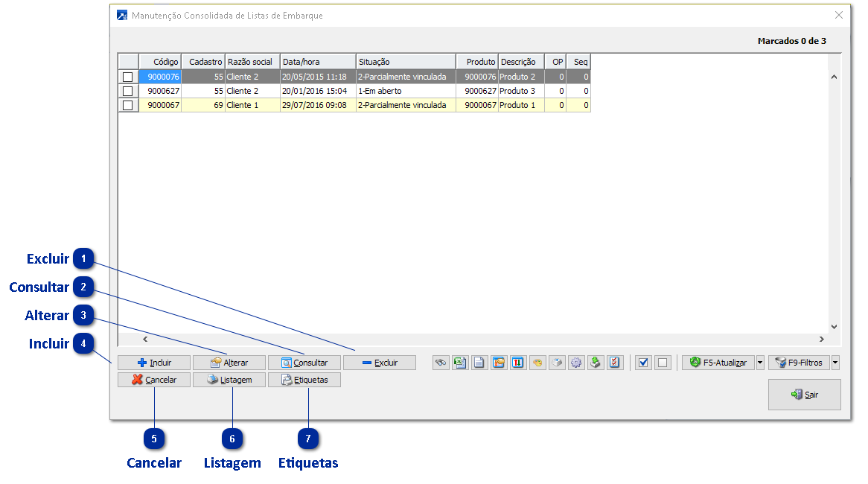Mark the checkbox for row 9000067
This screenshot has height=484, width=868.
tap(128, 105)
